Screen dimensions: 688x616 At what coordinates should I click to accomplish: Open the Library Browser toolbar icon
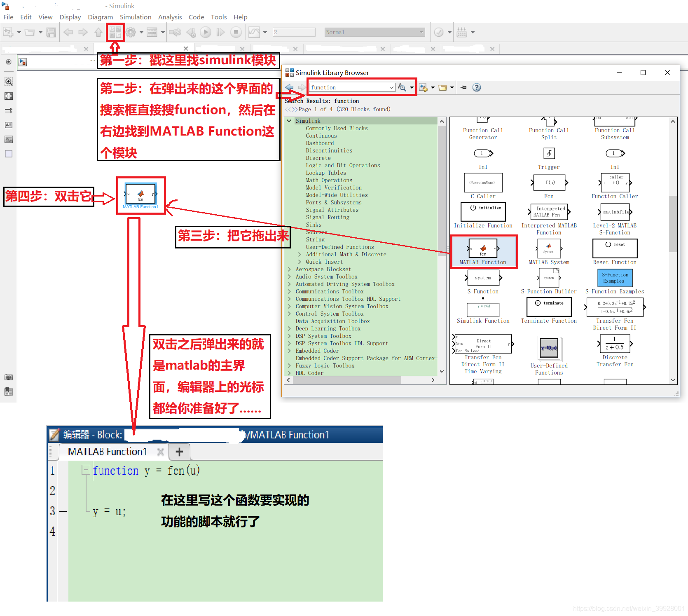click(115, 32)
